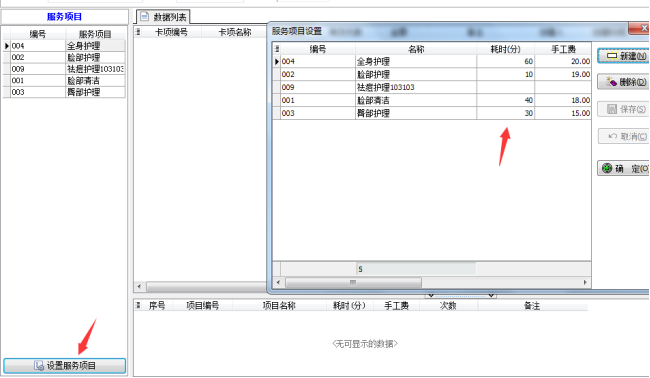Click left scroll arrow of the 卡项 grid

pos(139,286)
